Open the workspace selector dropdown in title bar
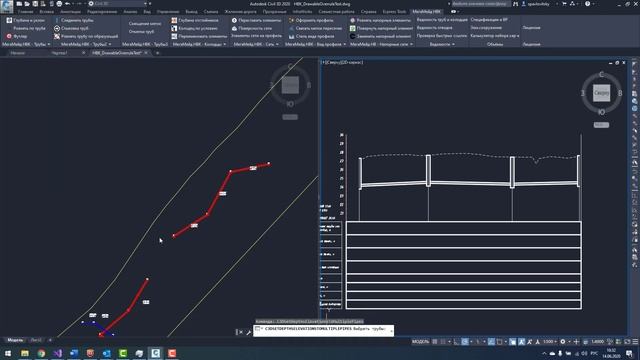Viewport: 640px width, 360px height. (x=118, y=4)
